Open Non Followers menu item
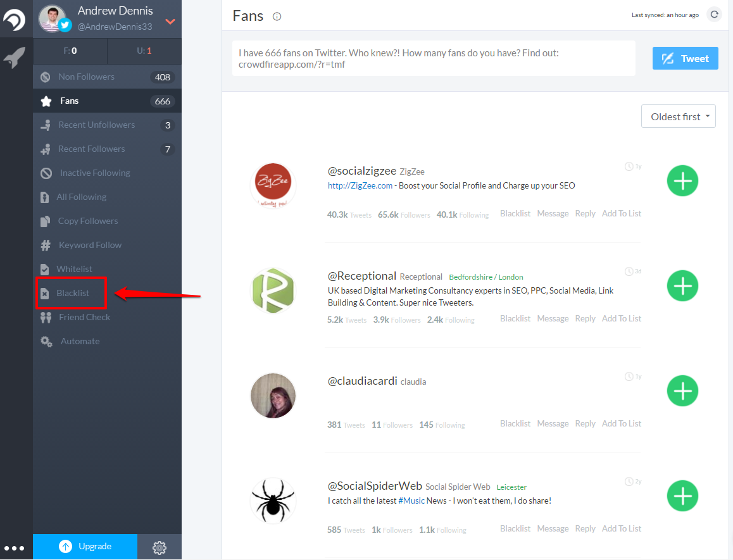 [107, 77]
